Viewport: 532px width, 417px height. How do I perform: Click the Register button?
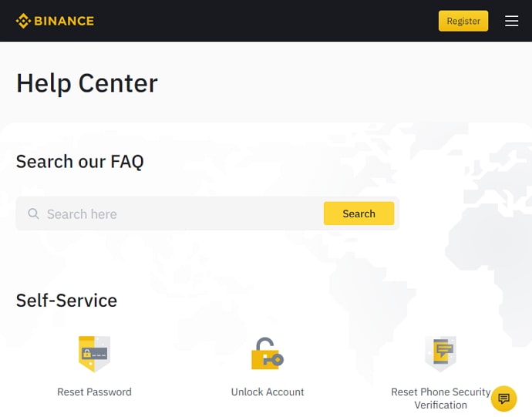click(x=463, y=21)
